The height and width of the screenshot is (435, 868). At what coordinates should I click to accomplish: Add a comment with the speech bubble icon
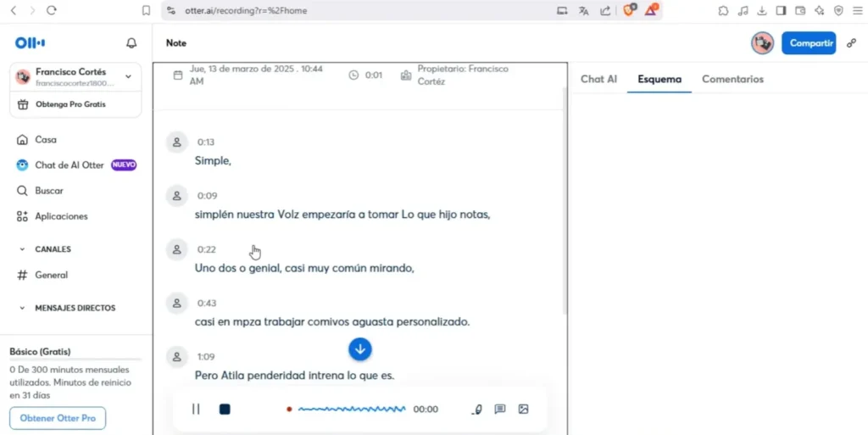(x=500, y=409)
